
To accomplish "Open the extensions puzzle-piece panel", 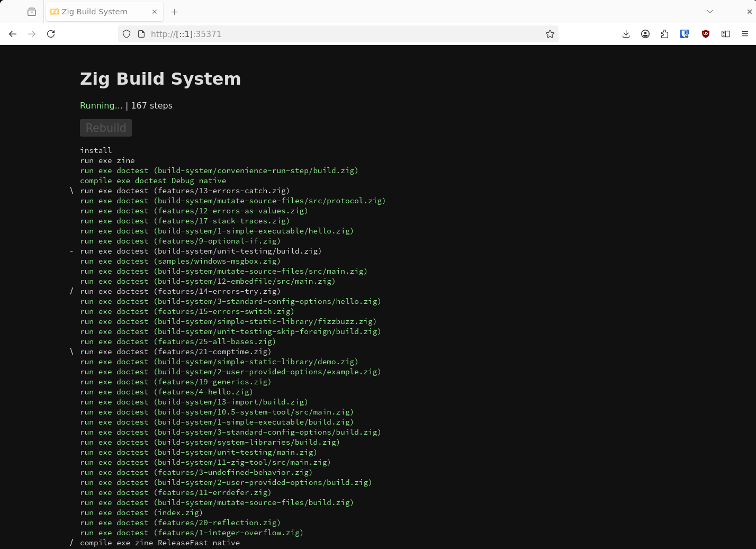I will click(x=665, y=34).
